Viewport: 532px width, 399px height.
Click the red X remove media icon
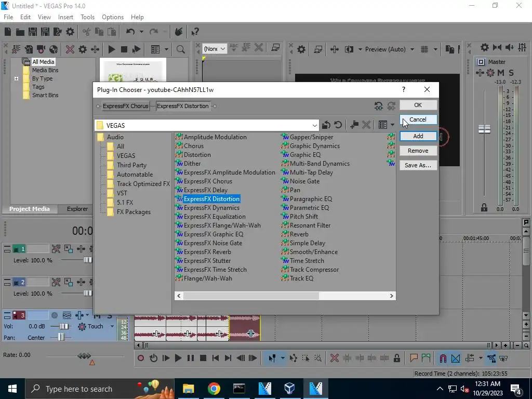pyautogui.click(x=70, y=49)
